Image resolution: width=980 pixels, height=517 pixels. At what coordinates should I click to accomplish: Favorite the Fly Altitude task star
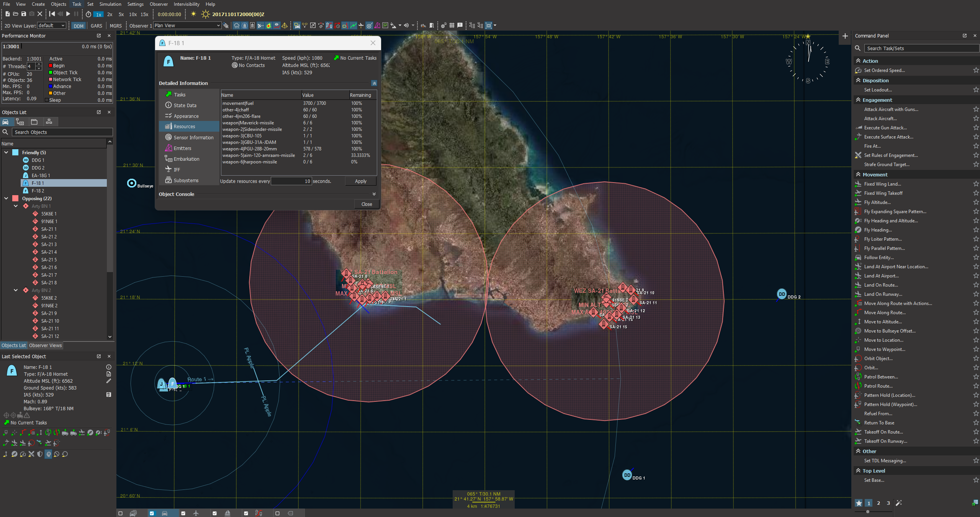tap(975, 202)
